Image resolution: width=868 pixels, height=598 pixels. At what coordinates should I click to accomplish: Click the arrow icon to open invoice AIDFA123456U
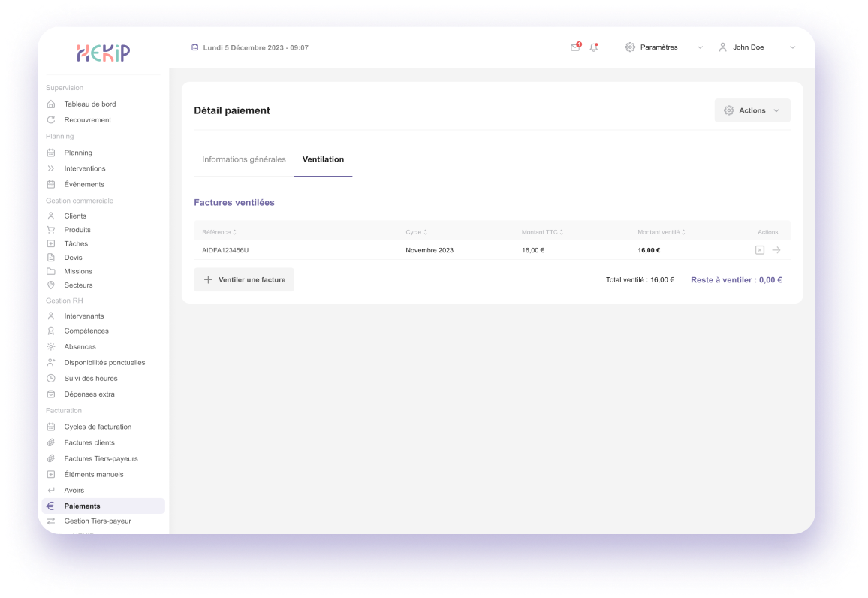(x=776, y=250)
